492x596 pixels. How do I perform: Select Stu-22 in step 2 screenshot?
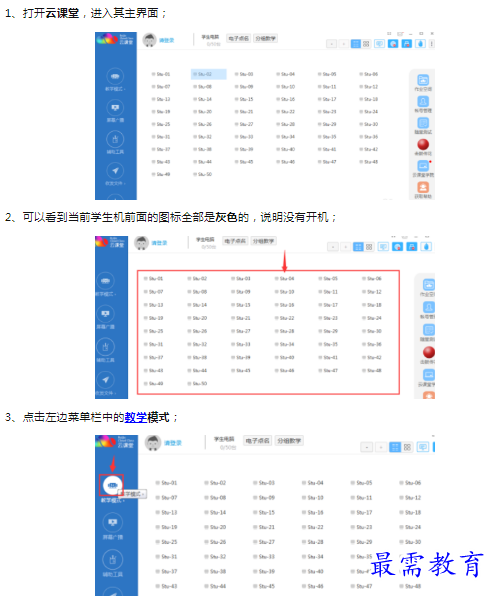click(x=284, y=318)
